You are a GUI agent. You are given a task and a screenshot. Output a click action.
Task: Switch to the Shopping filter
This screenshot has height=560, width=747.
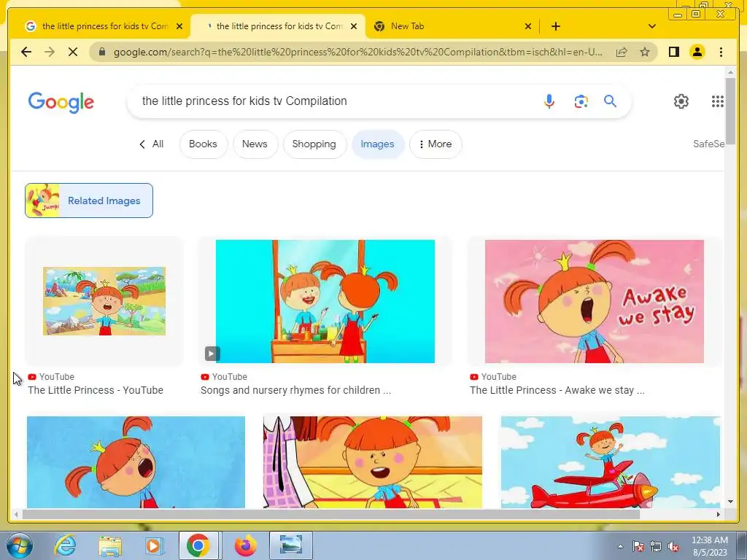pos(314,144)
